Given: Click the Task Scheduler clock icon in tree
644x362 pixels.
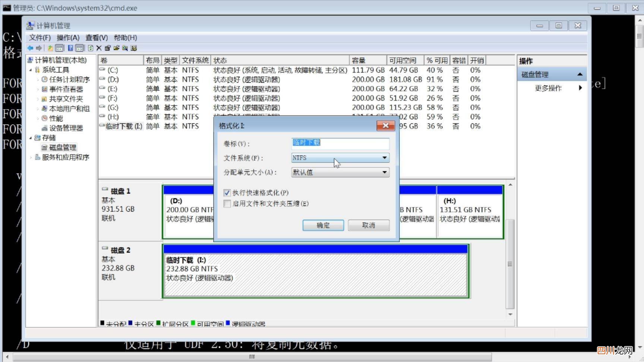Looking at the screenshot, I should [45, 79].
